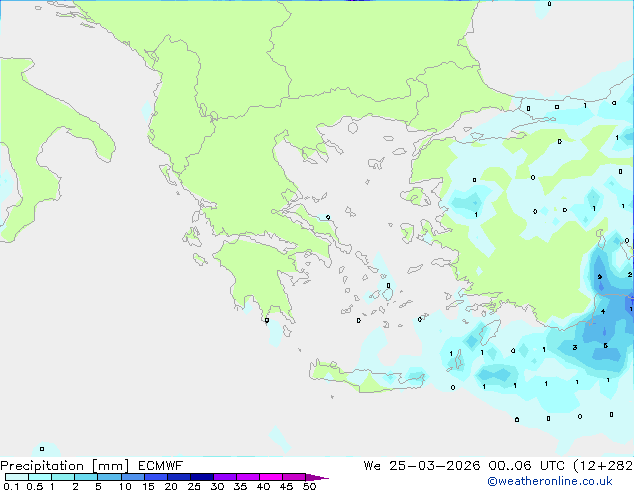Click the '35' legend value
Image resolution: width=634 pixels, height=490 pixels.
240,486
